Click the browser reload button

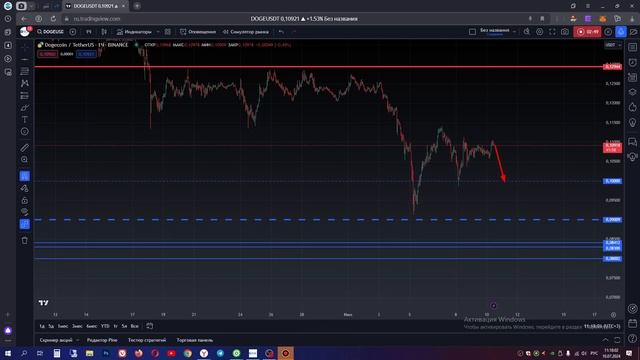[53, 19]
